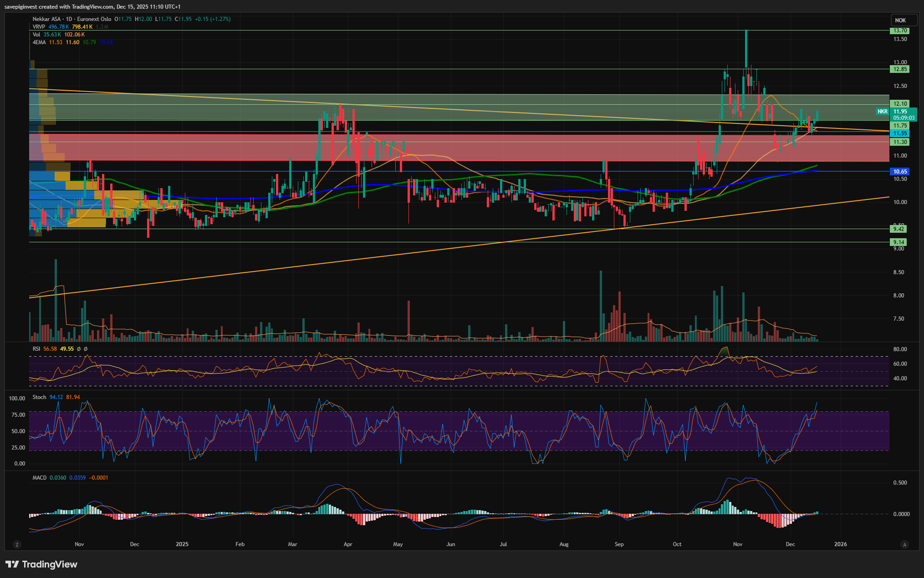Select the 13.70 price level label
This screenshot has height=578, width=924.
899,31
